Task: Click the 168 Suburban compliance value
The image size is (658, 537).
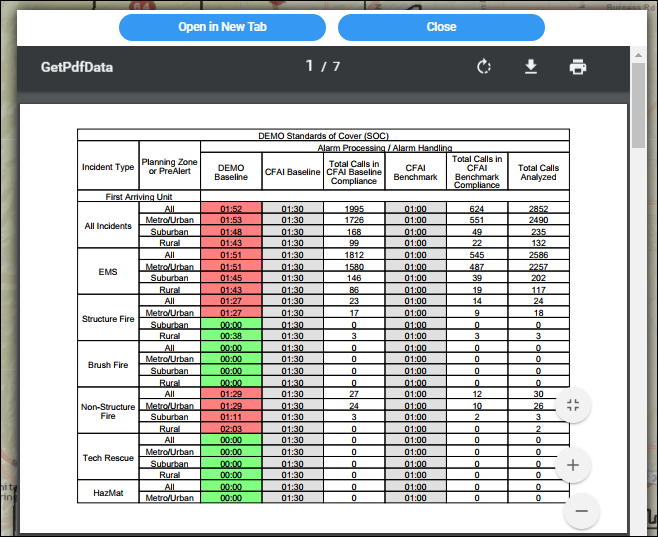Action: point(354,232)
